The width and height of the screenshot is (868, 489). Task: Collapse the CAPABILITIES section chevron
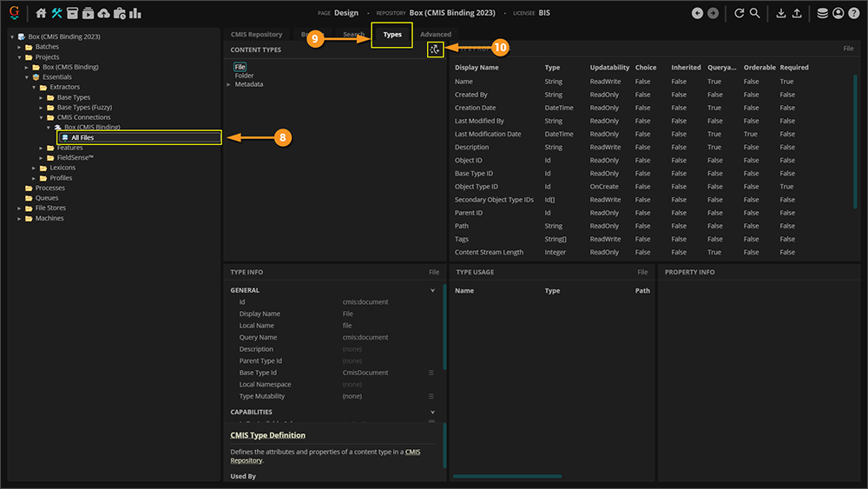tap(433, 413)
